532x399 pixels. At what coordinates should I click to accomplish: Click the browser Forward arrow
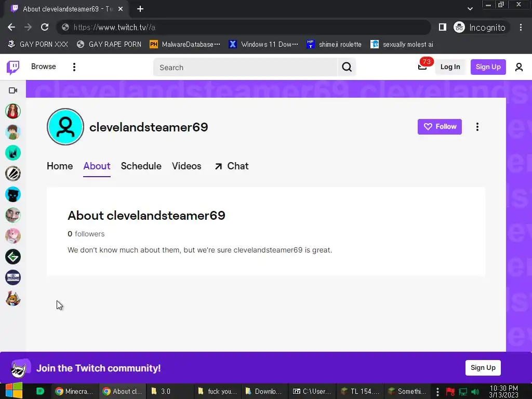pos(28,27)
